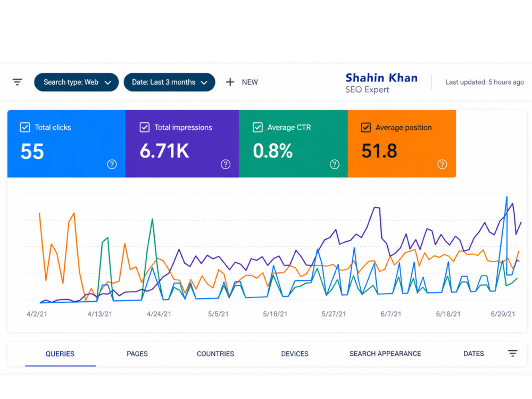Viewport: 532px width, 399px height.
Task: Click the 51.8 average position value
Action: 379,151
